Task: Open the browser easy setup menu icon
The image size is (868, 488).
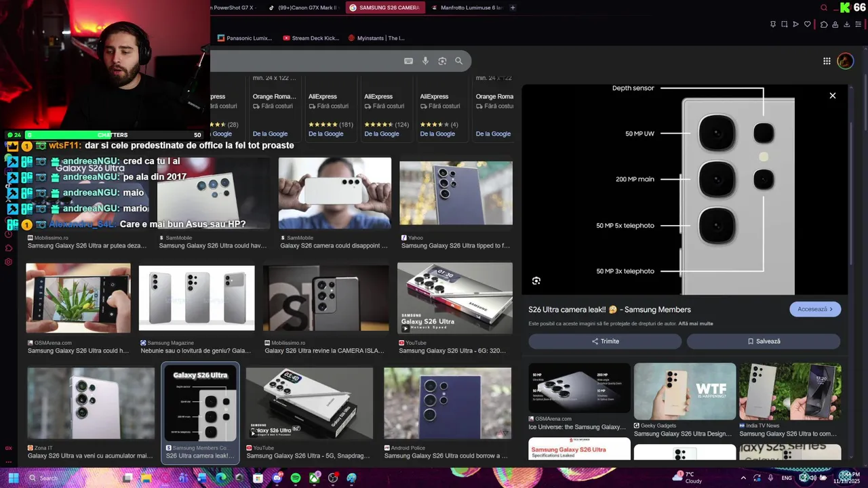Action: 858,24
